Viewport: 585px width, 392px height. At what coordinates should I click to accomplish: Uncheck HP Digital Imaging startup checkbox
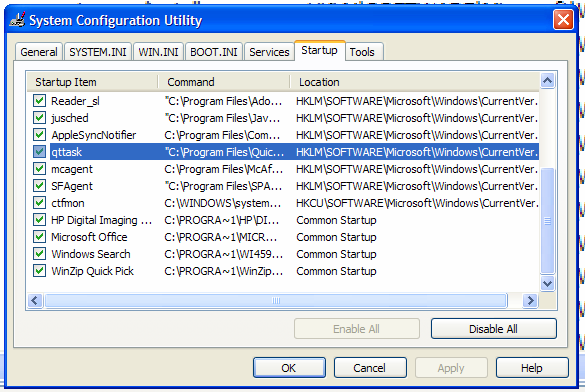(x=39, y=220)
